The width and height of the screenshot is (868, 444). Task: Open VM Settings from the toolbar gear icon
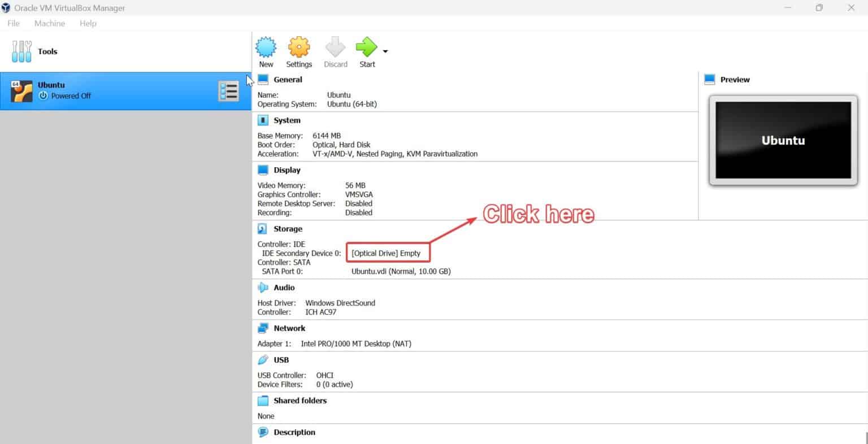point(299,50)
